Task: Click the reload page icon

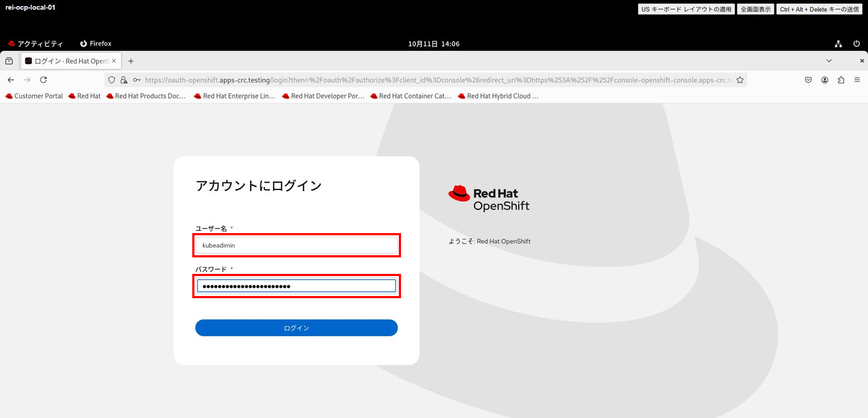Action: (43, 80)
